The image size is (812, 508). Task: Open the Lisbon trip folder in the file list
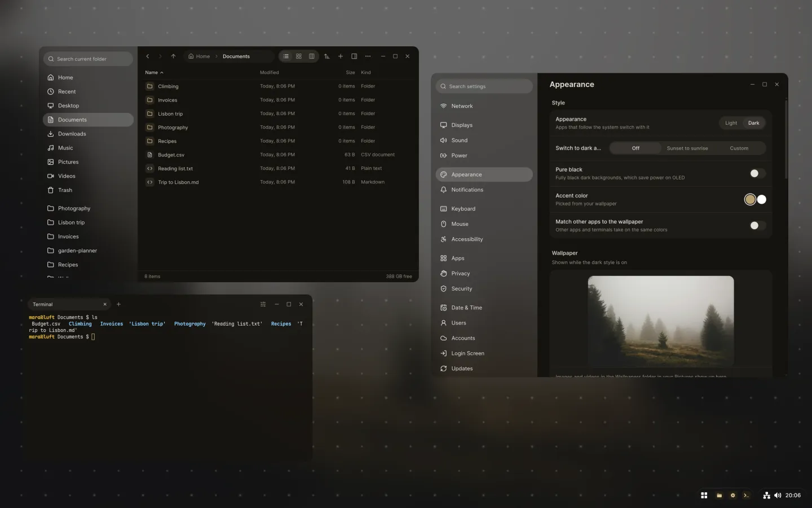(278, 113)
